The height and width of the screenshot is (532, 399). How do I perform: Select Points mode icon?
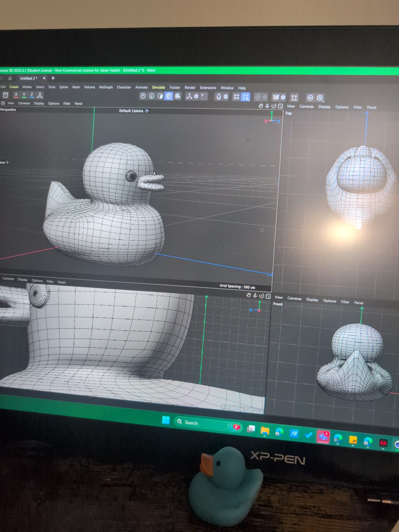(x=143, y=96)
